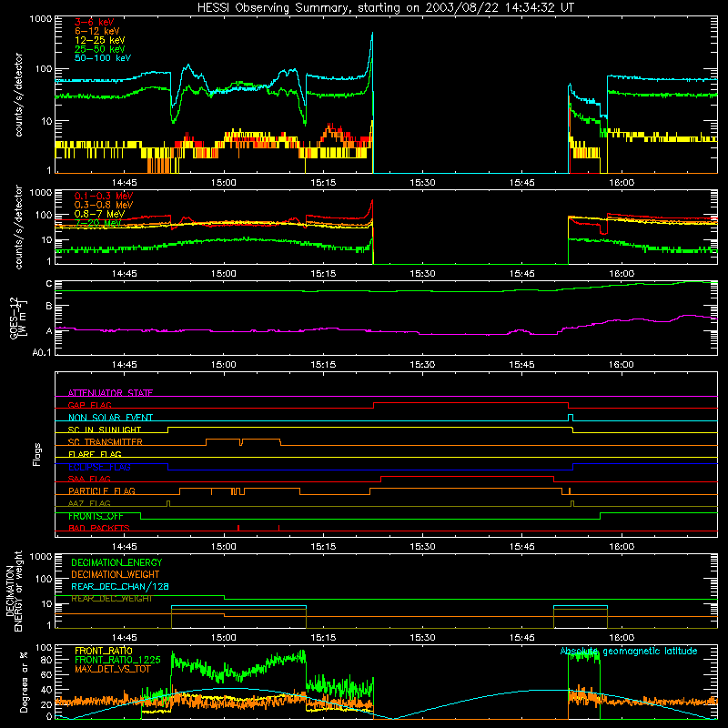Pick the '50-100 keV' legend label
This screenshot has height=728, width=728.
pos(102,58)
